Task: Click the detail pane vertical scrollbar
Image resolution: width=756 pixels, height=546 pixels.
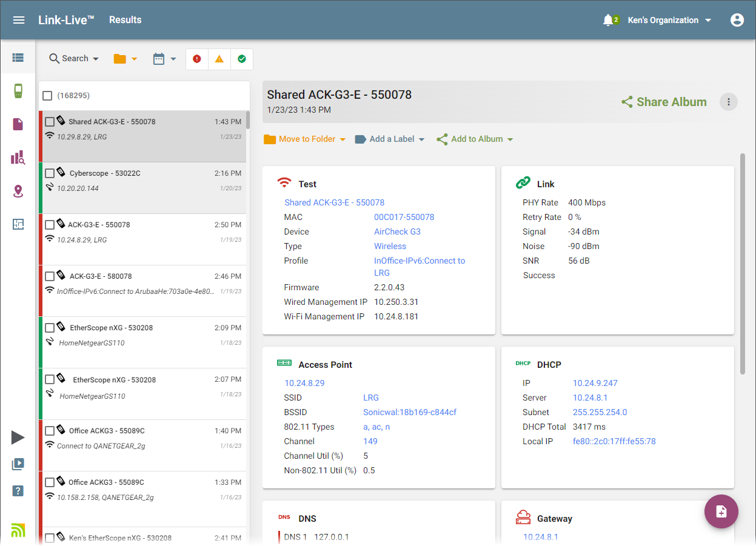Action: tap(743, 264)
